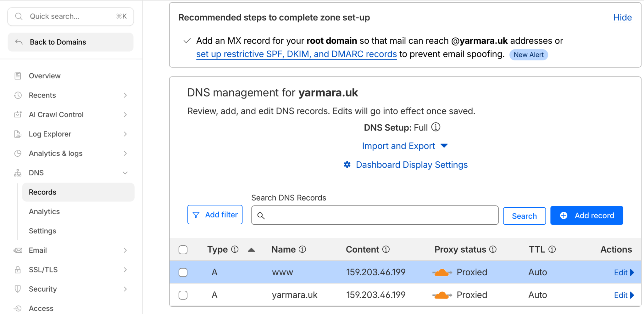Click the Add record button
644x314 pixels.
[586, 216]
